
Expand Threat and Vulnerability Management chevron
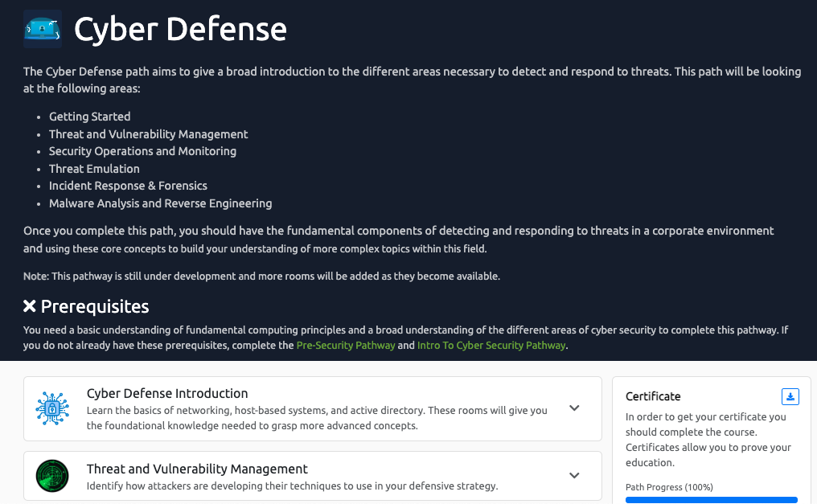[574, 475]
